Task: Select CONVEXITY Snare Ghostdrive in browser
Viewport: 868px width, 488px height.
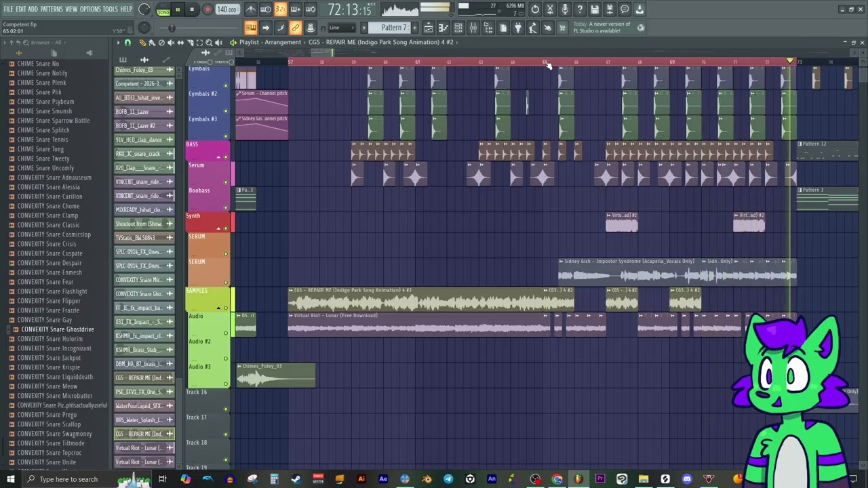Action: tap(57, 329)
